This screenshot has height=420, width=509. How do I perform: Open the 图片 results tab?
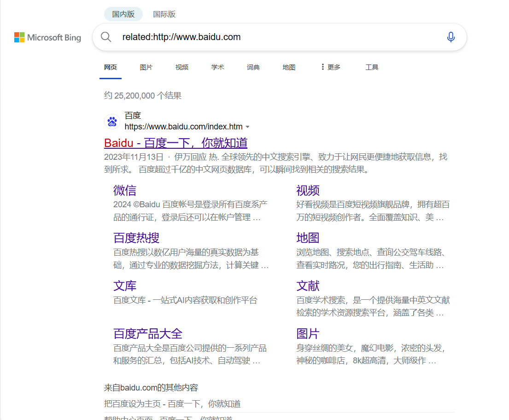pos(146,67)
